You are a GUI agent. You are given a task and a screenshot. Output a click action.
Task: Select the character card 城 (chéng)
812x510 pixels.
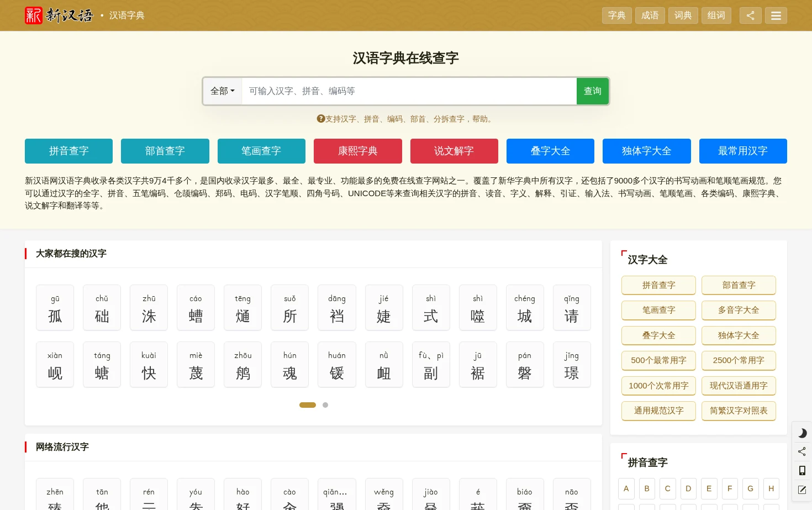[x=525, y=308]
